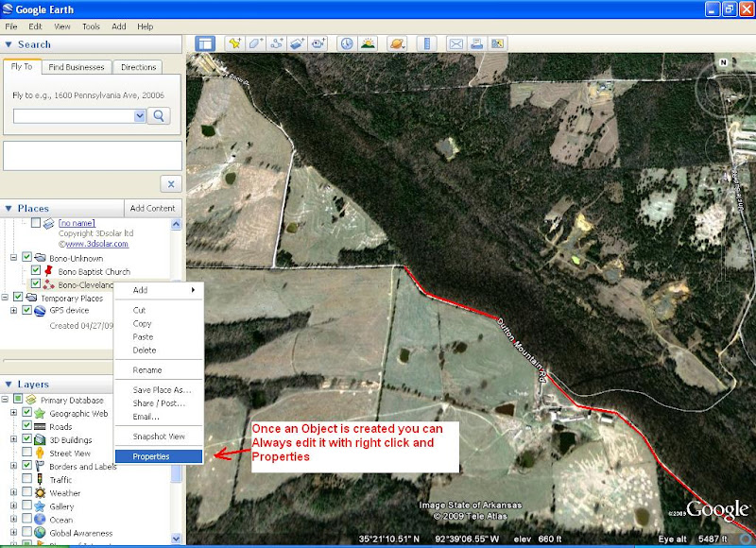Uncheck the Roads layer checkbox

27,425
